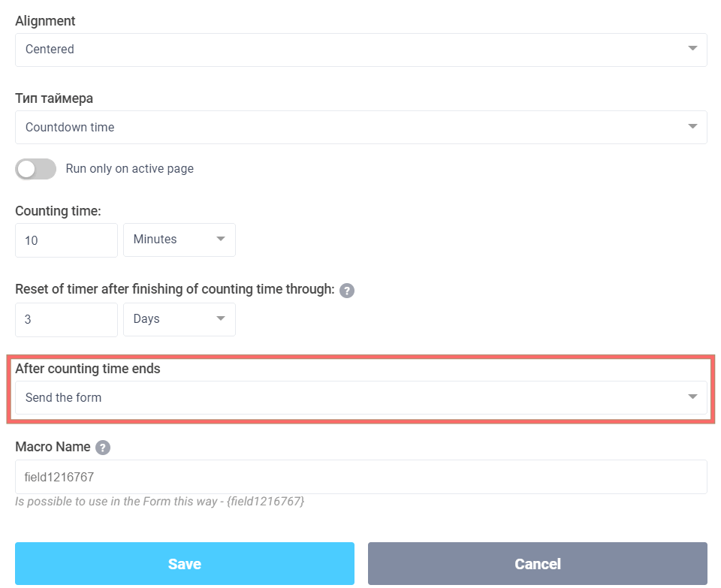Click the reset timer value field showing 3
Viewport: 721px width, 588px height.
[x=66, y=319]
